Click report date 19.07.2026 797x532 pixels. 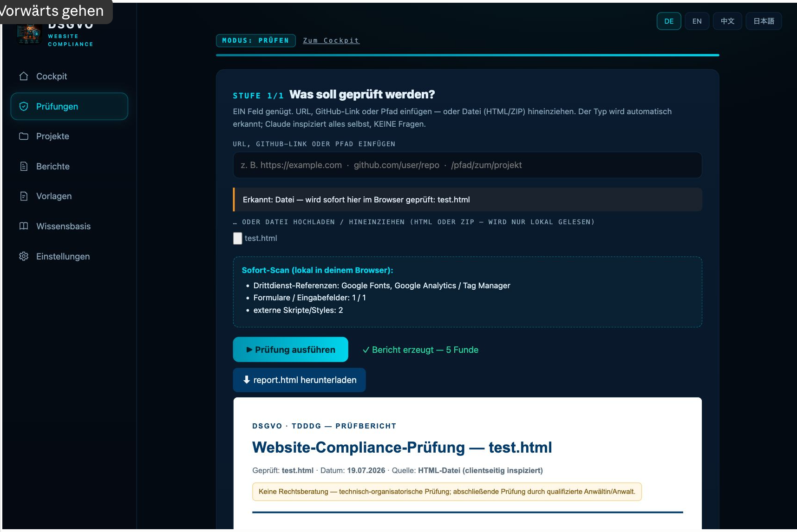pyautogui.click(x=366, y=470)
